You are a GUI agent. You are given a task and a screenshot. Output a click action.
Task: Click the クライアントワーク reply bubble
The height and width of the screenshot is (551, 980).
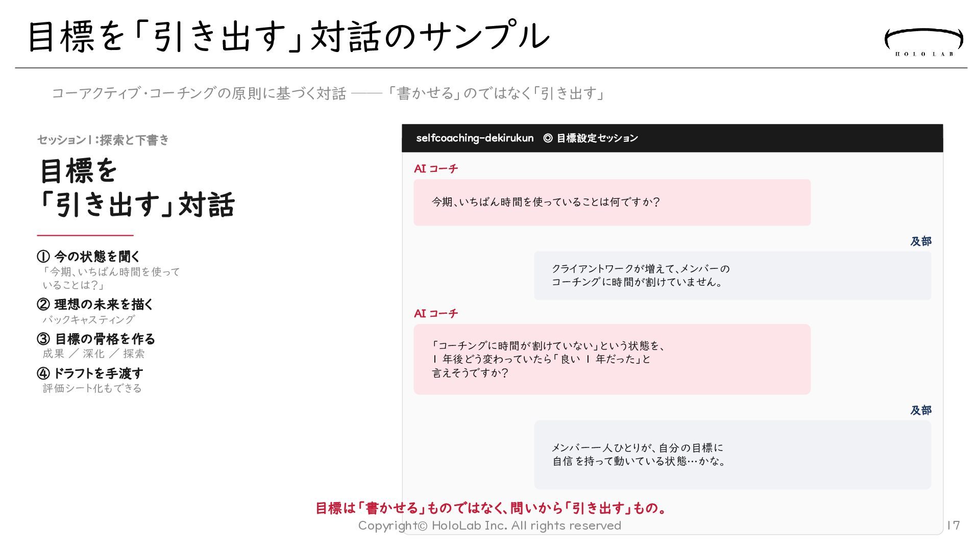click(732, 275)
